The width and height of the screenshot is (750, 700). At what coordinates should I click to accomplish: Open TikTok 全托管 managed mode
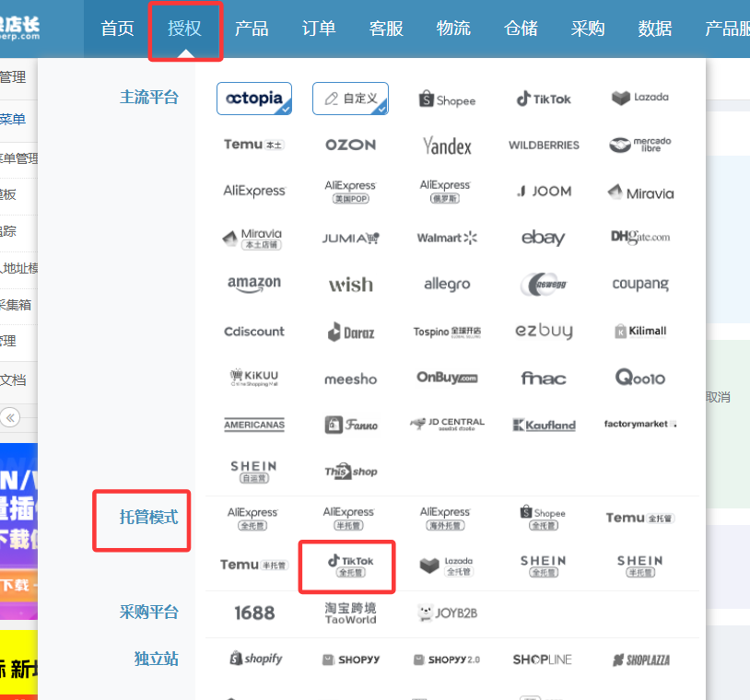[351, 566]
